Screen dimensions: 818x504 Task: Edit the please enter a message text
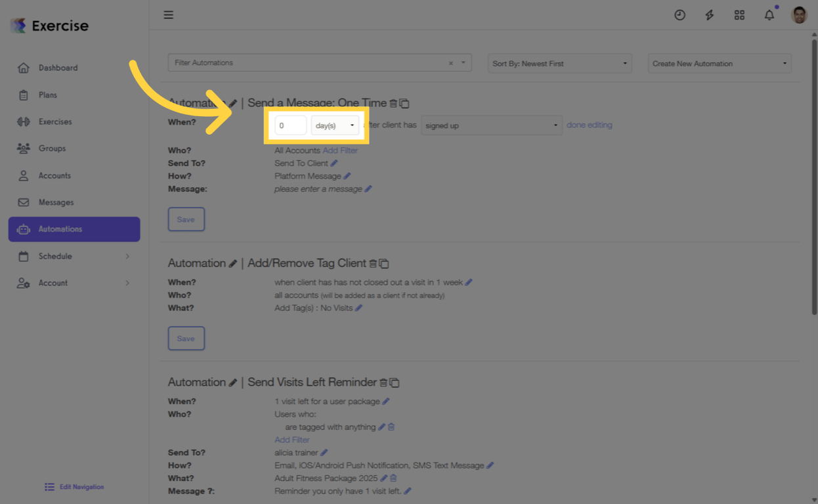[x=368, y=189]
